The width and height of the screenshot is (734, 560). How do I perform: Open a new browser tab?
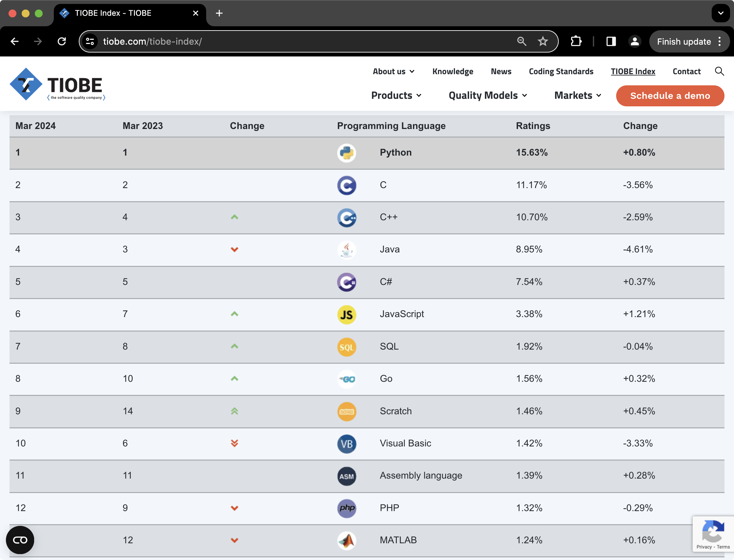tap(219, 13)
